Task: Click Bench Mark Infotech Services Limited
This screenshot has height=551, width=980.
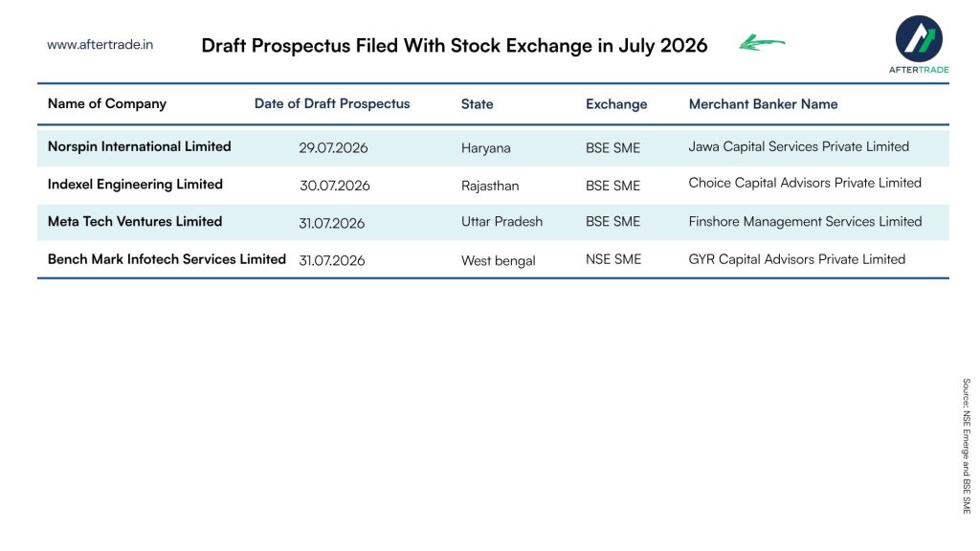Action: (x=167, y=259)
